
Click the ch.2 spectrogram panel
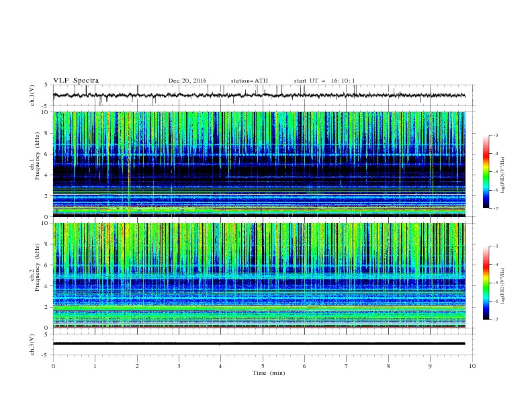(x=259, y=275)
